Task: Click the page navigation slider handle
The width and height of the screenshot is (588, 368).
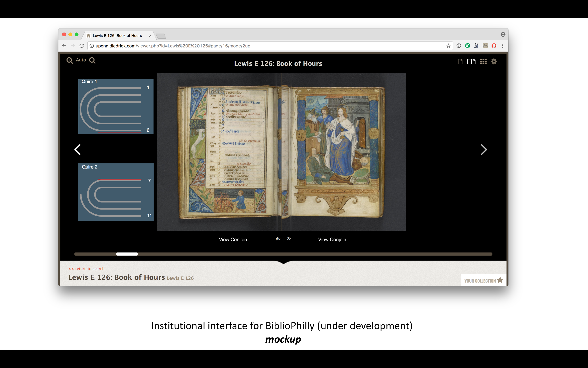Action: [127, 254]
